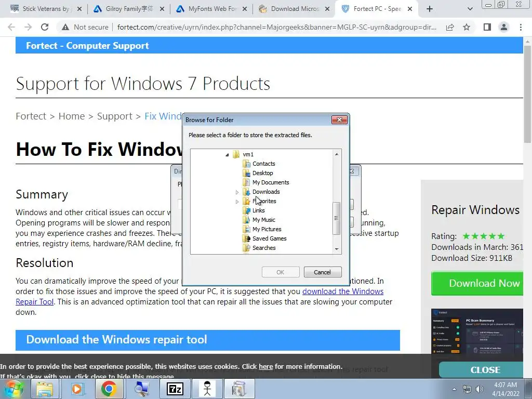
Task: Click the Download Now button
Action: click(x=477, y=283)
